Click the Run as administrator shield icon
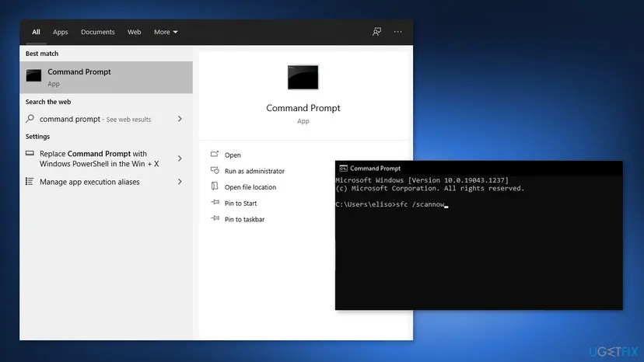 click(x=215, y=170)
